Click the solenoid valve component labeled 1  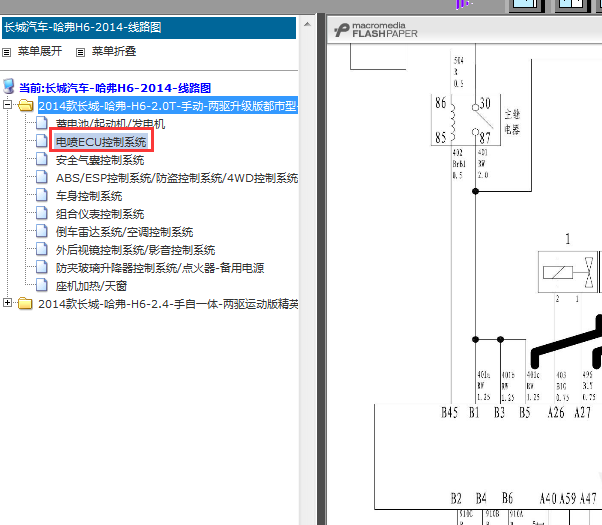click(568, 272)
